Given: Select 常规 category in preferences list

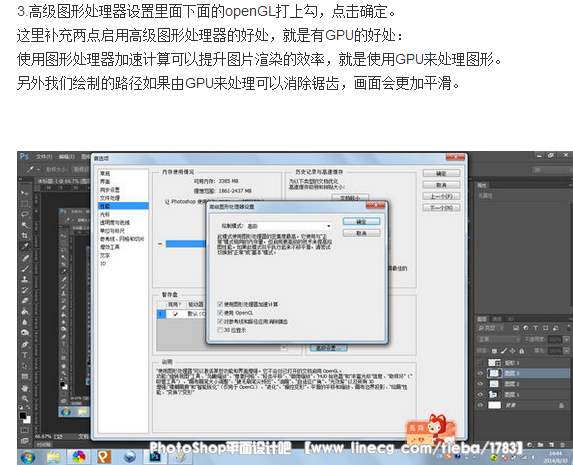Looking at the screenshot, I should click(x=105, y=173).
